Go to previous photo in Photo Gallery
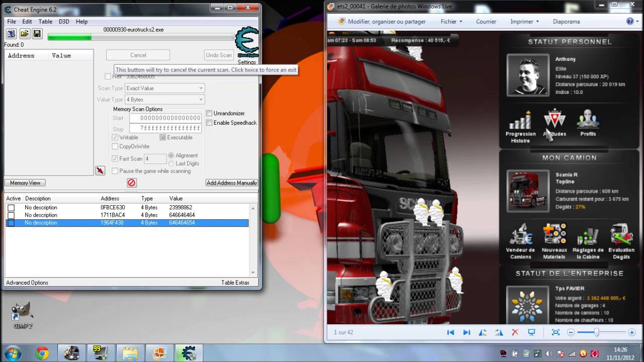The height and width of the screenshot is (362, 644). coord(451,332)
